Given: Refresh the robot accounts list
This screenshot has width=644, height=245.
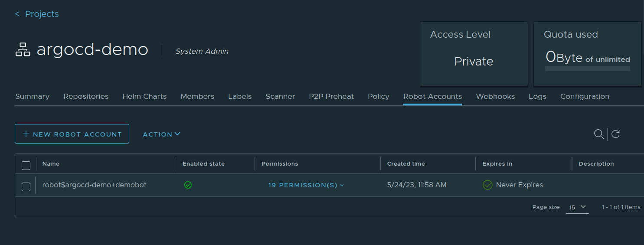Looking at the screenshot, I should pos(615,134).
